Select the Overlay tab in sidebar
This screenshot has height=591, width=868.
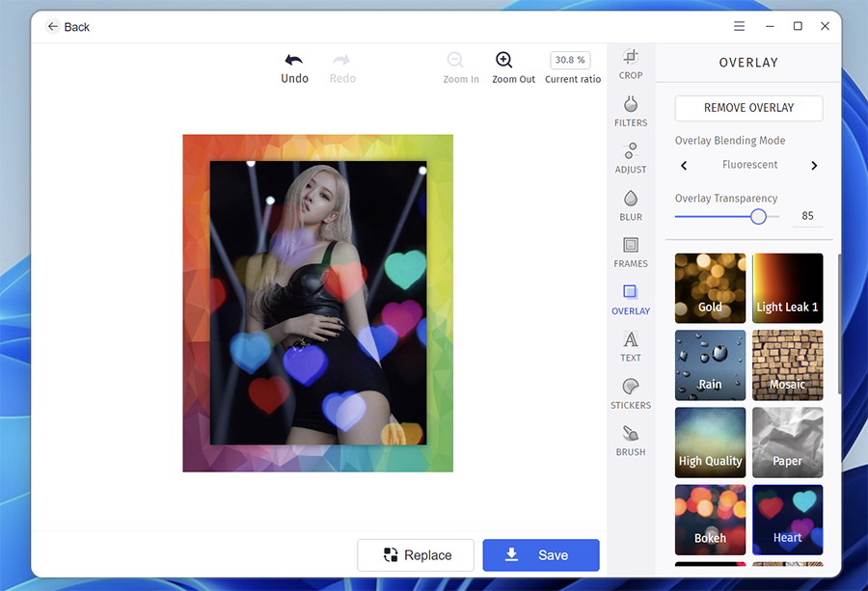pyautogui.click(x=631, y=300)
